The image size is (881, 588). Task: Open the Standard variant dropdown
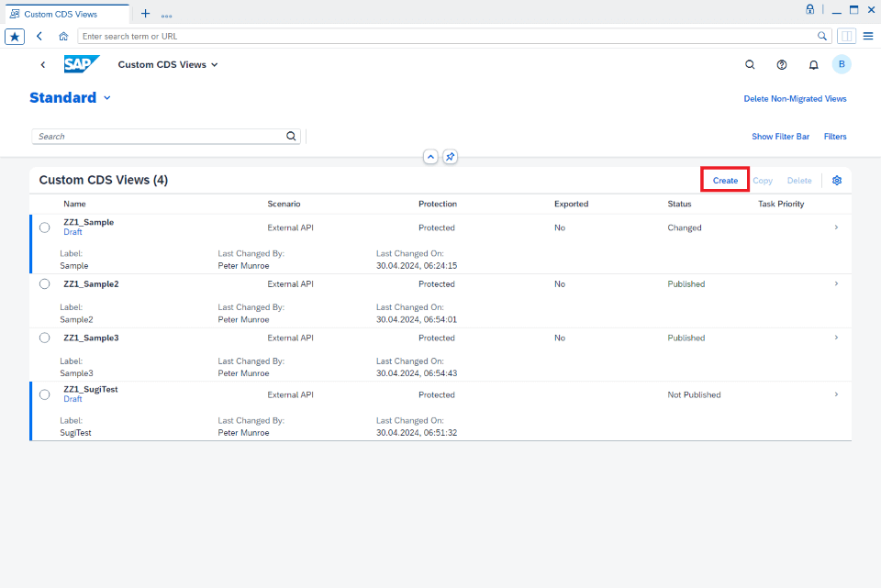coord(107,98)
